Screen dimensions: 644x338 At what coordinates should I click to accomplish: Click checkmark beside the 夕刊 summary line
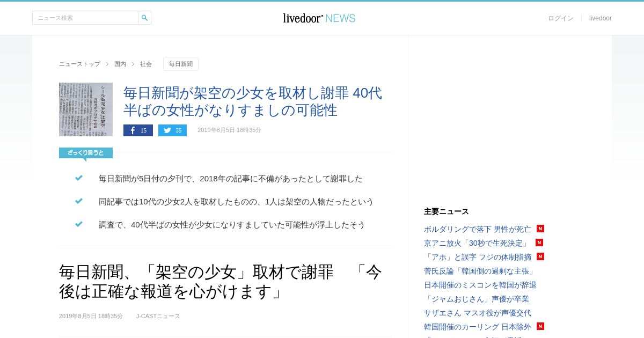coord(79,178)
